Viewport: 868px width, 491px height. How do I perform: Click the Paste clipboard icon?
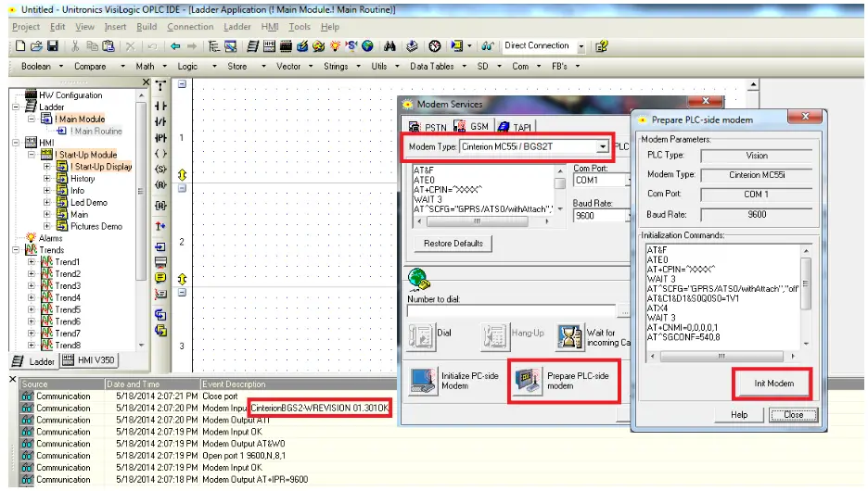coord(108,46)
